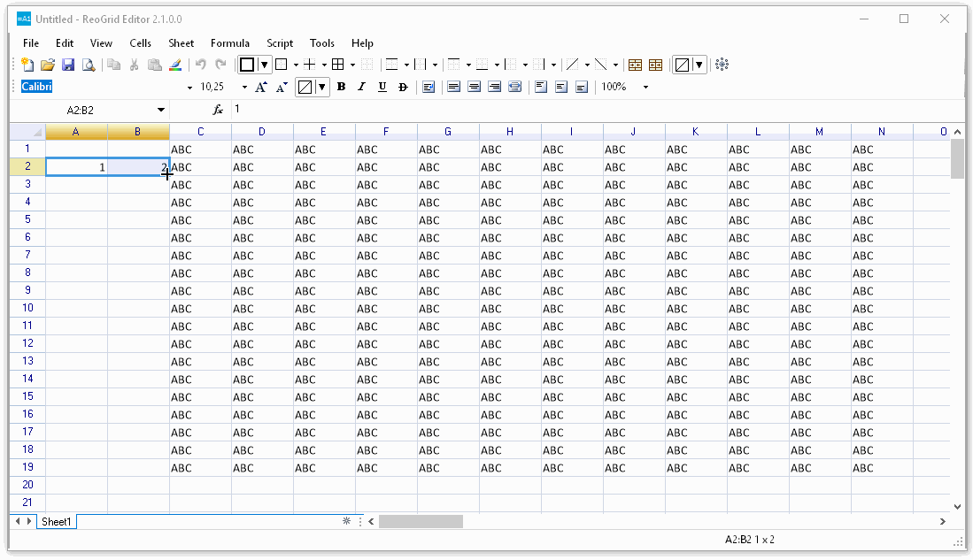Image resolution: width=973 pixels, height=560 pixels.
Task: Open a file with the folder icon
Action: click(x=48, y=65)
